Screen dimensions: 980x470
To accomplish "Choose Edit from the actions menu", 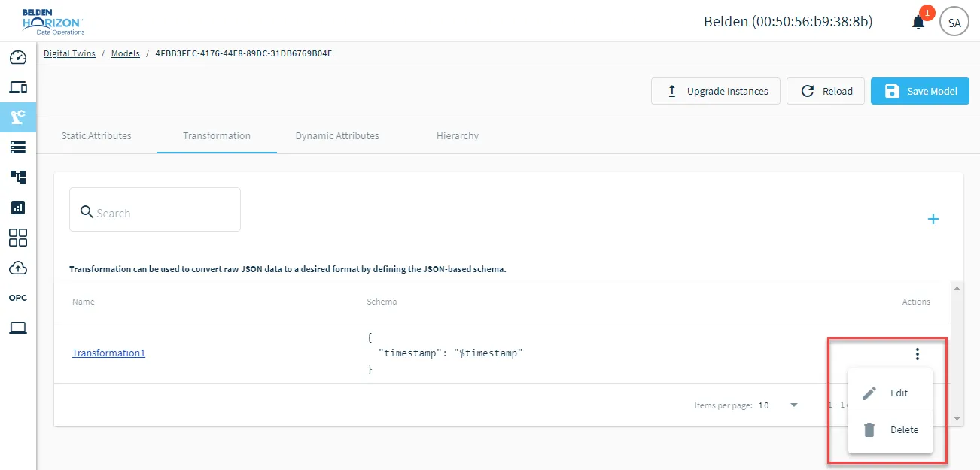I will 890,393.
